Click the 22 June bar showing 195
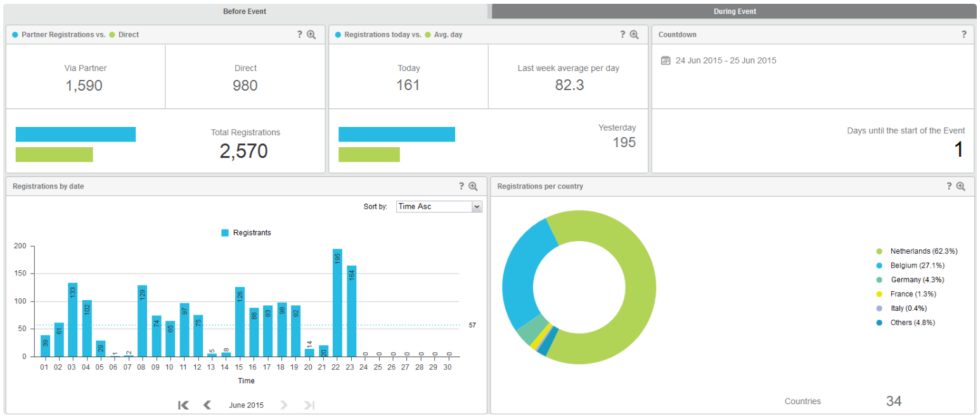 pos(337,303)
